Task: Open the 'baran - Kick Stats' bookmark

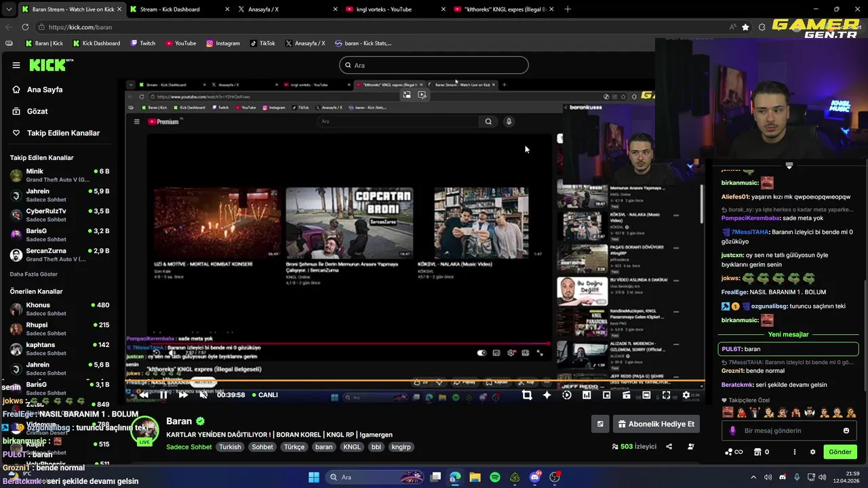Action: click(x=363, y=43)
